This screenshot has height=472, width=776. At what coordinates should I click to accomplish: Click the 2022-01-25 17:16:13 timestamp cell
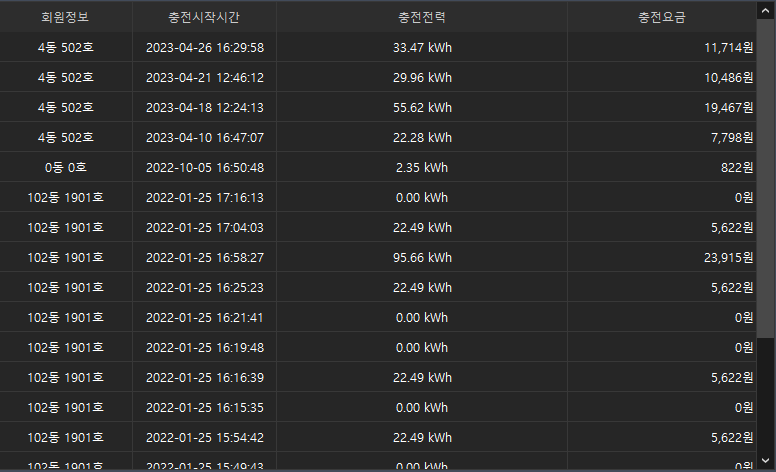[204, 197]
